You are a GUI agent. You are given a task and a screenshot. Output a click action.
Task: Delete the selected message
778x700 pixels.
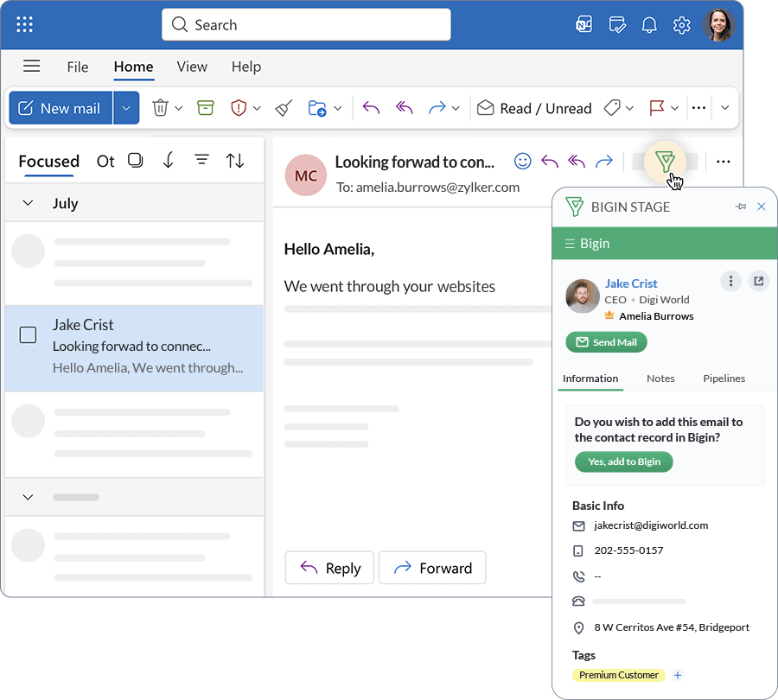(x=161, y=107)
